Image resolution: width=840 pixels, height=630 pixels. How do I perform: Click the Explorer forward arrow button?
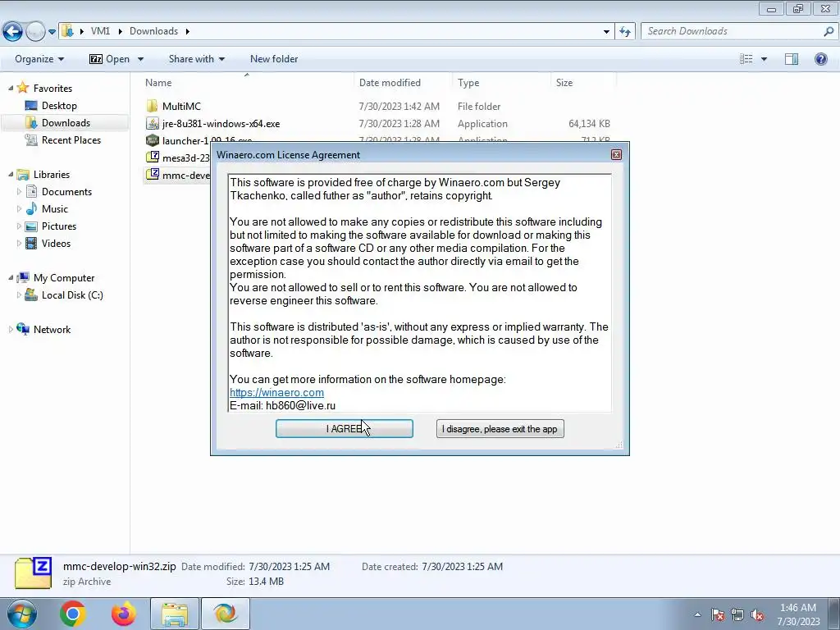[34, 32]
